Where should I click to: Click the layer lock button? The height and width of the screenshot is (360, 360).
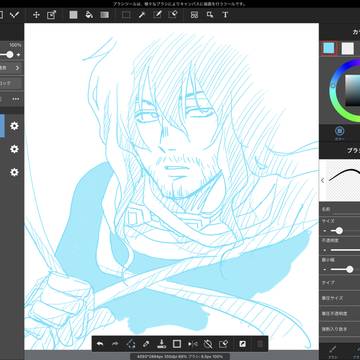pos(10,83)
